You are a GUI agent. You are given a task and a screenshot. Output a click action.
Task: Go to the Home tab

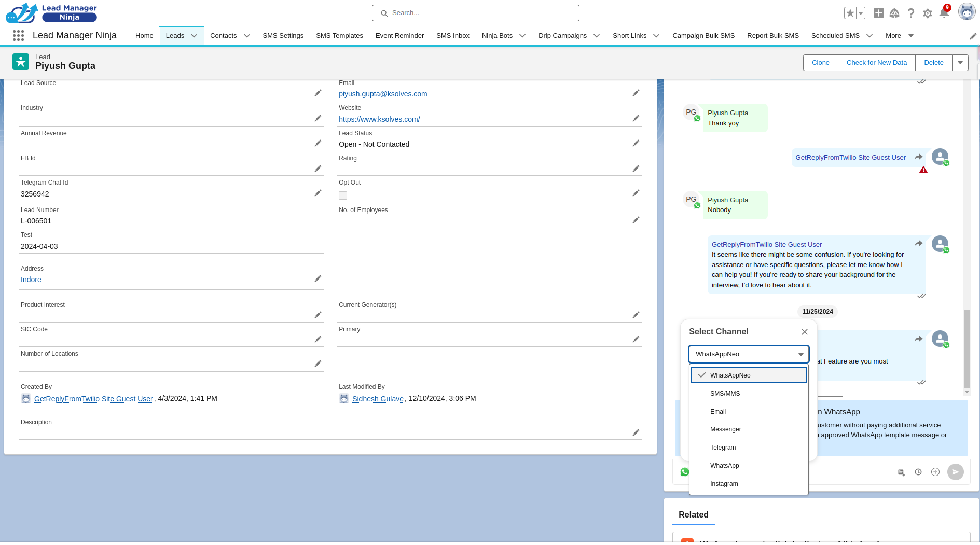(144, 36)
